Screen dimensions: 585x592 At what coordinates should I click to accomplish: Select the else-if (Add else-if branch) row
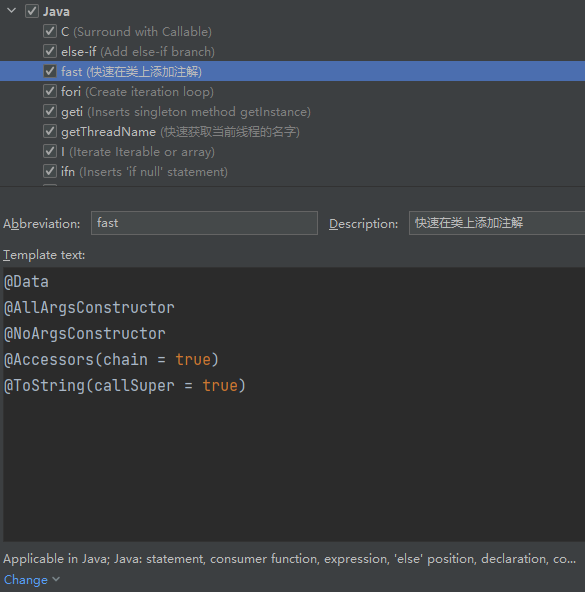[292, 51]
